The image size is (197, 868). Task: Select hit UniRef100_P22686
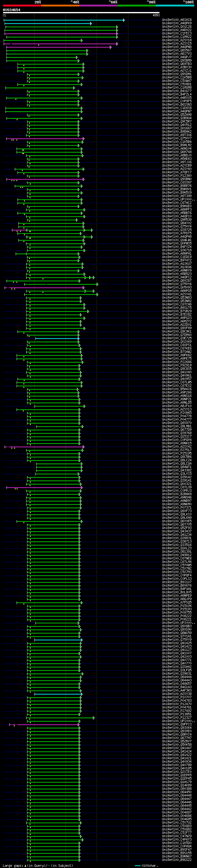[x=177, y=362]
